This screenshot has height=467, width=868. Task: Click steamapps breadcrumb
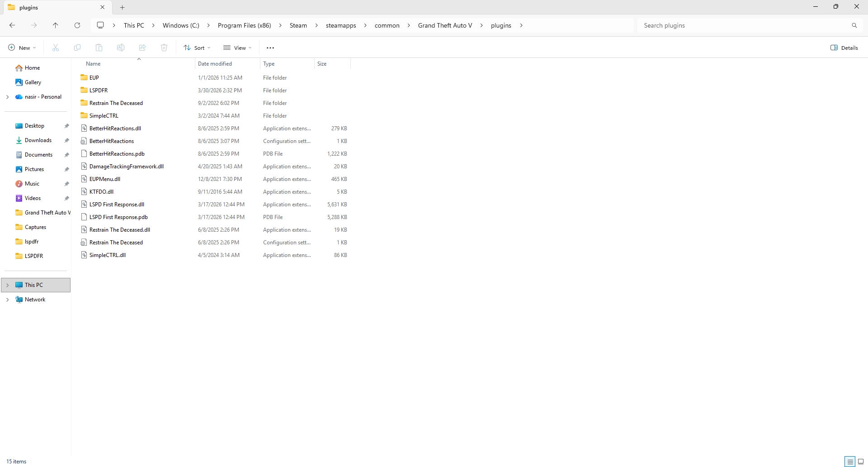click(341, 25)
